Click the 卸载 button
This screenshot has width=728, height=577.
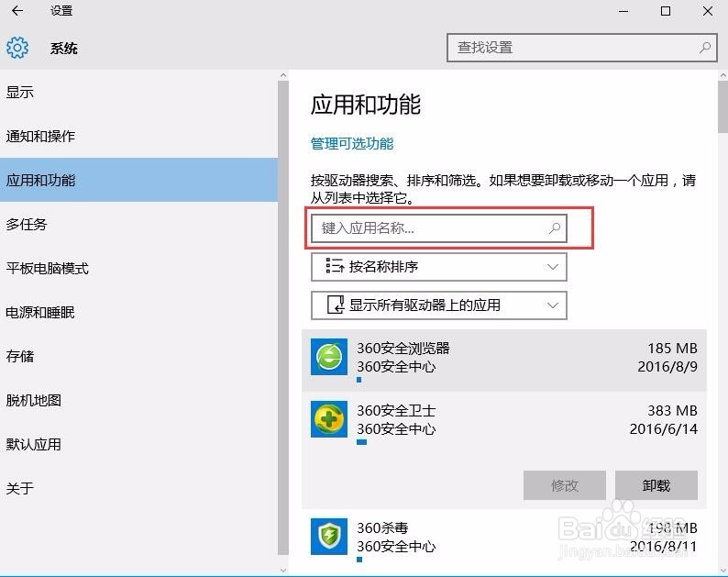(656, 485)
